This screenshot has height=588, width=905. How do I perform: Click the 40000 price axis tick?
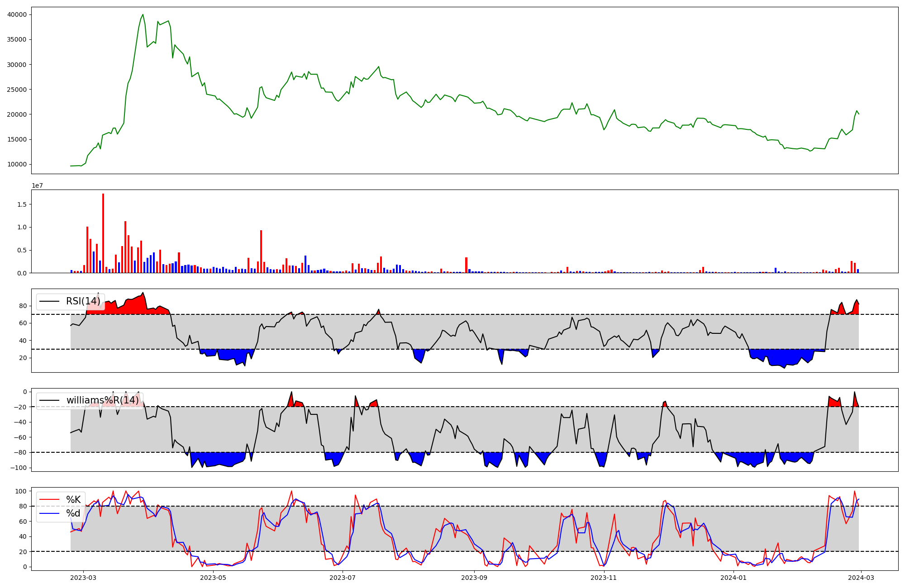17,14
